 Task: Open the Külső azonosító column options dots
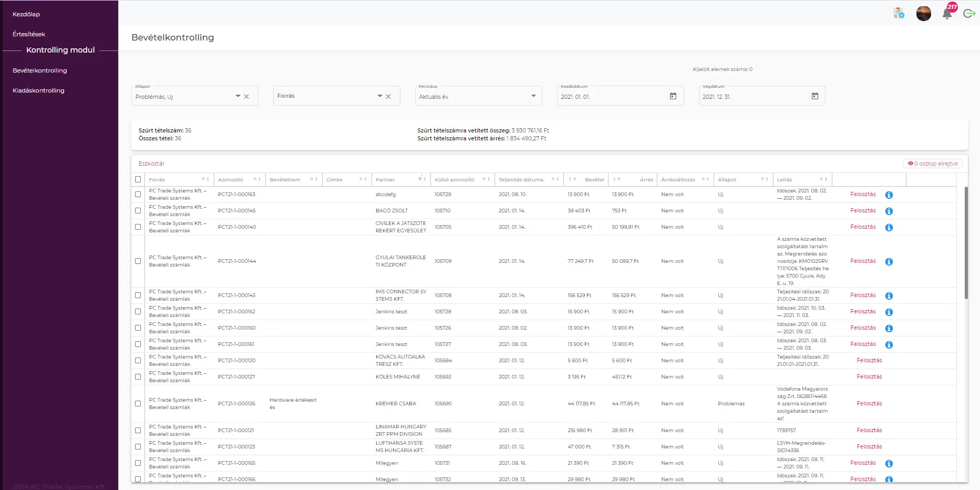(489, 179)
